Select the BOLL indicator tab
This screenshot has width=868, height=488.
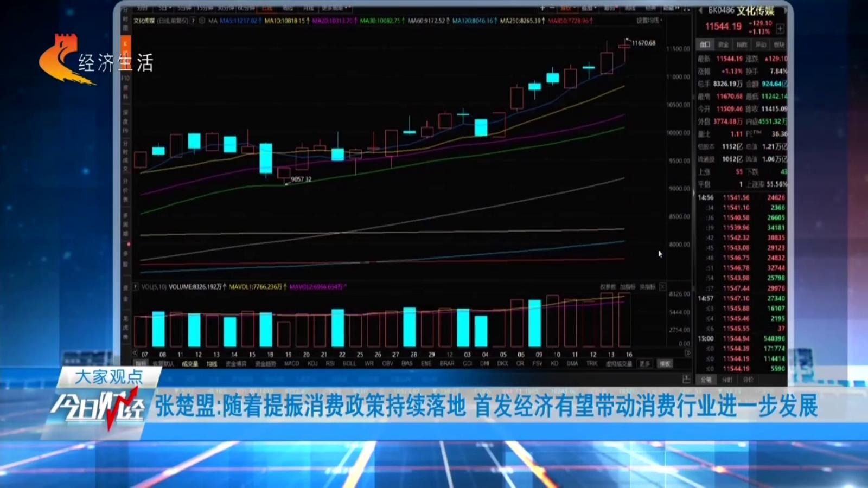pyautogui.click(x=349, y=364)
